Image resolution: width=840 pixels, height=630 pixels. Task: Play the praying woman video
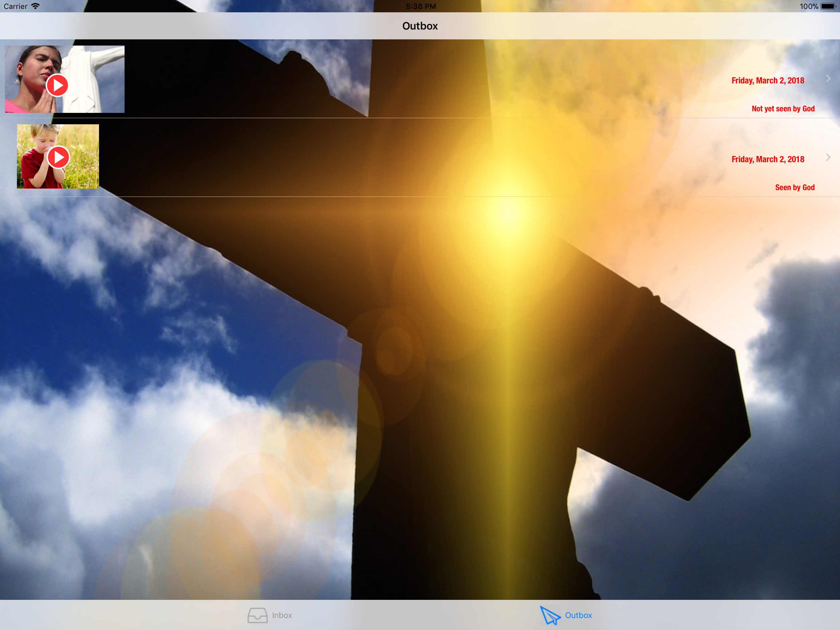(57, 86)
